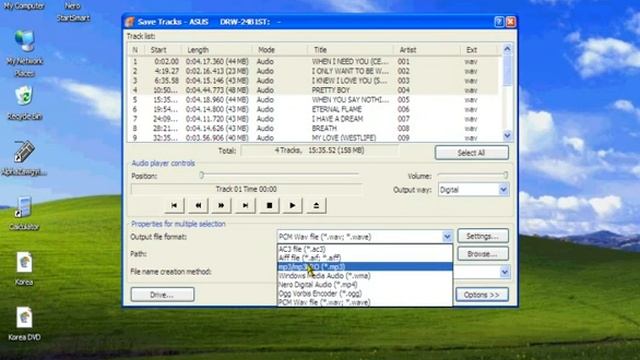Viewport: 640px width, 360px height.
Task: Click the Select All button
Action: [x=471, y=153]
